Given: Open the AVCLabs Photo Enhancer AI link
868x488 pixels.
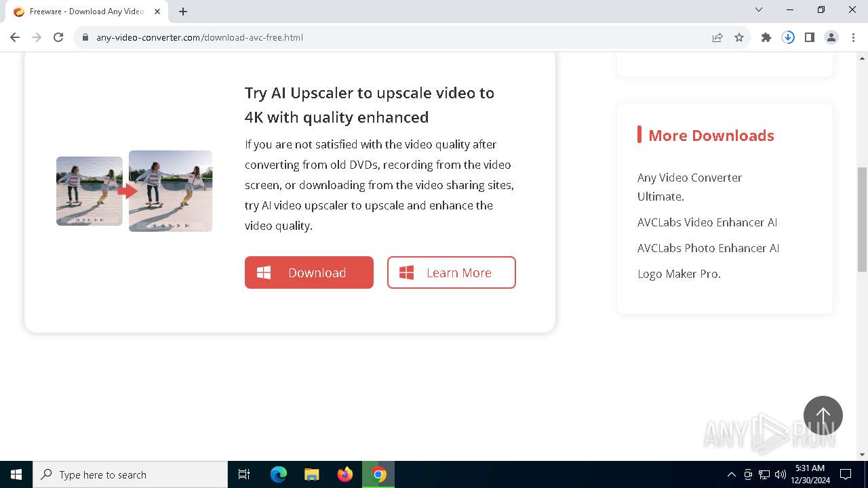Looking at the screenshot, I should [x=708, y=248].
